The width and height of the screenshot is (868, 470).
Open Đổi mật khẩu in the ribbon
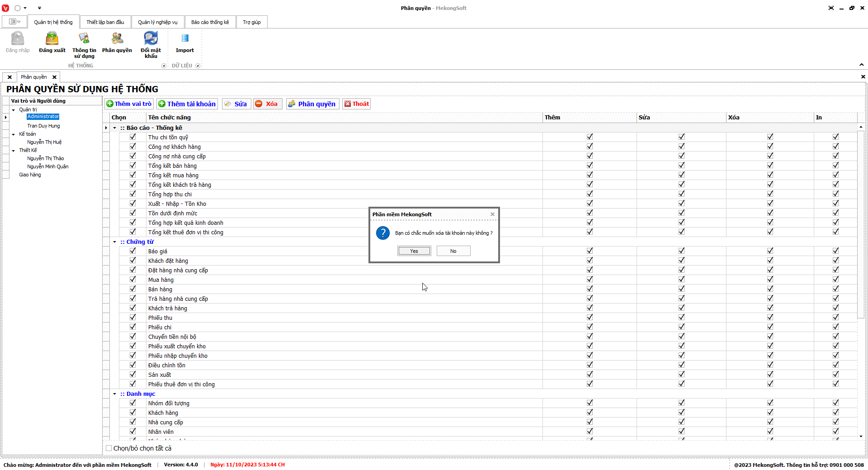[x=151, y=45]
